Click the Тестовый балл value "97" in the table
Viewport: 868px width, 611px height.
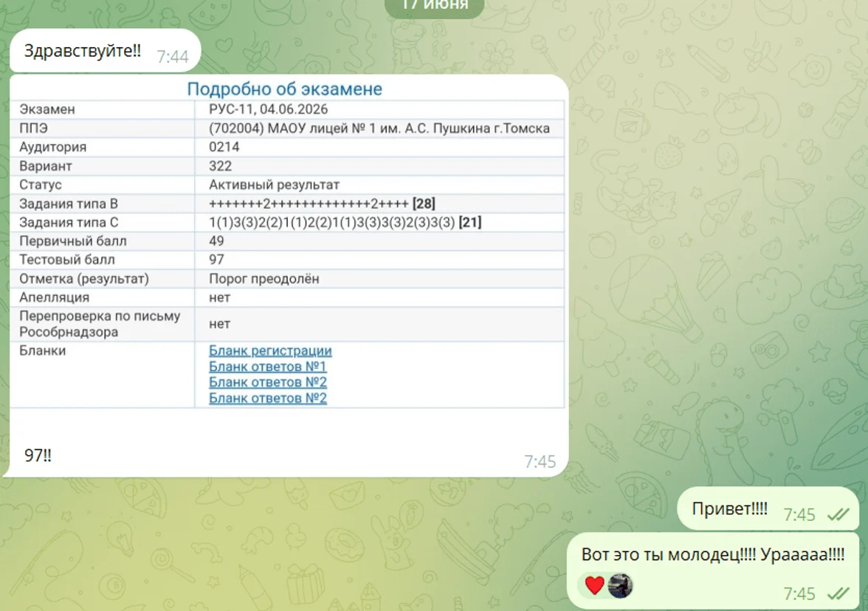click(216, 260)
